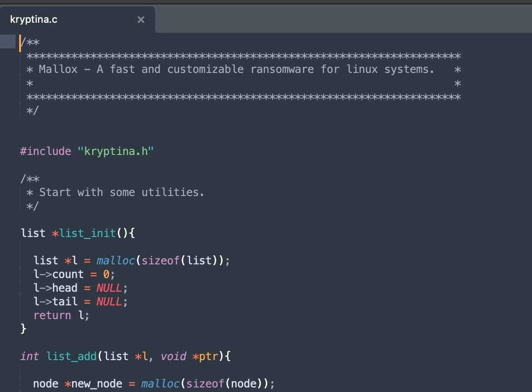The height and width of the screenshot is (392, 532).
Task: Click the #include directive keyword
Action: click(x=46, y=151)
